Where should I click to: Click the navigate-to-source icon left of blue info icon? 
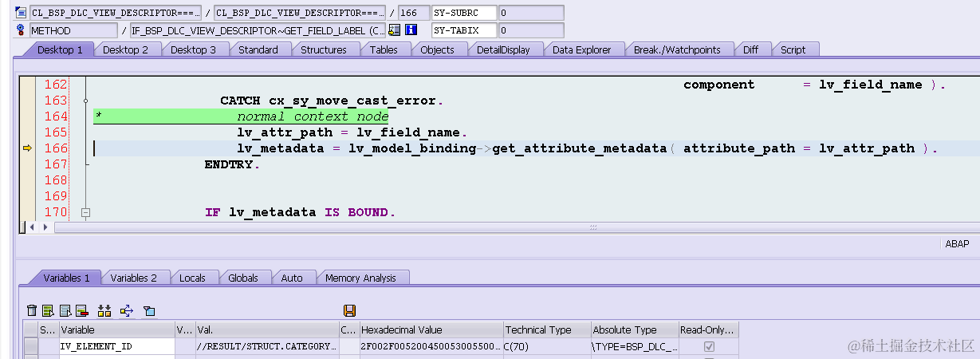tap(394, 30)
